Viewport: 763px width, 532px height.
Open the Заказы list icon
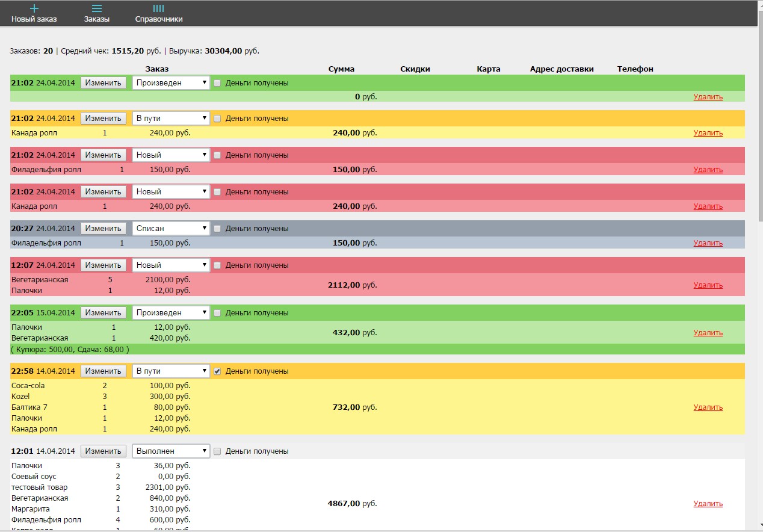(97, 8)
